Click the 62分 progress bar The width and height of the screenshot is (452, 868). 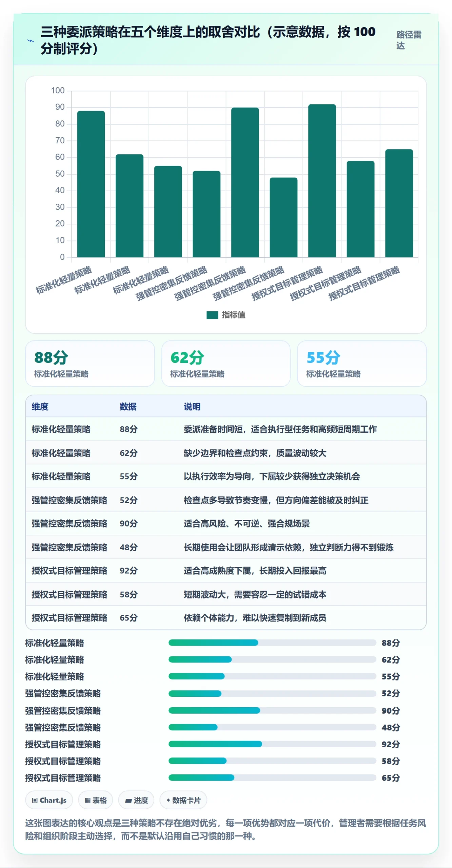(x=272, y=659)
